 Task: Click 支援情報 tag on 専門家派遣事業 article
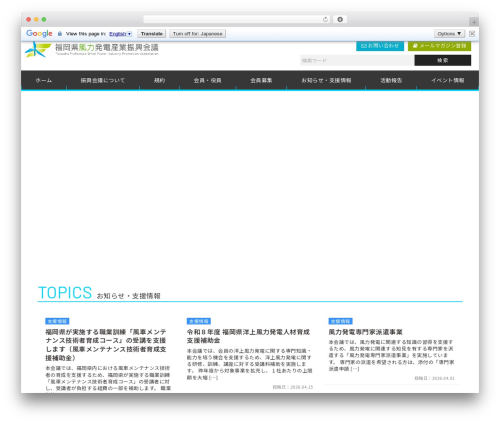pos(340,321)
